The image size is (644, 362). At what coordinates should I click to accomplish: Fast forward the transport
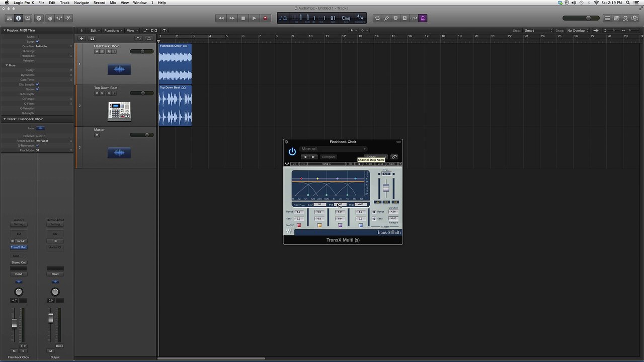tap(232, 18)
